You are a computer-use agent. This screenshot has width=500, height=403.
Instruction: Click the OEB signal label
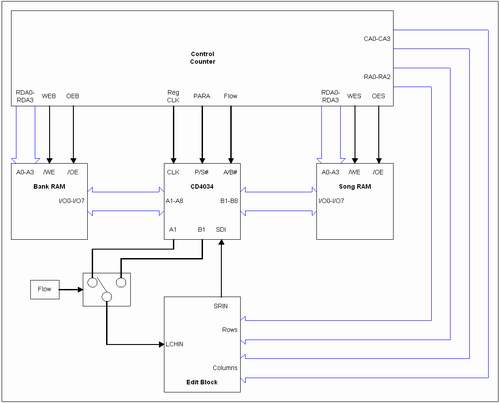[x=73, y=96]
